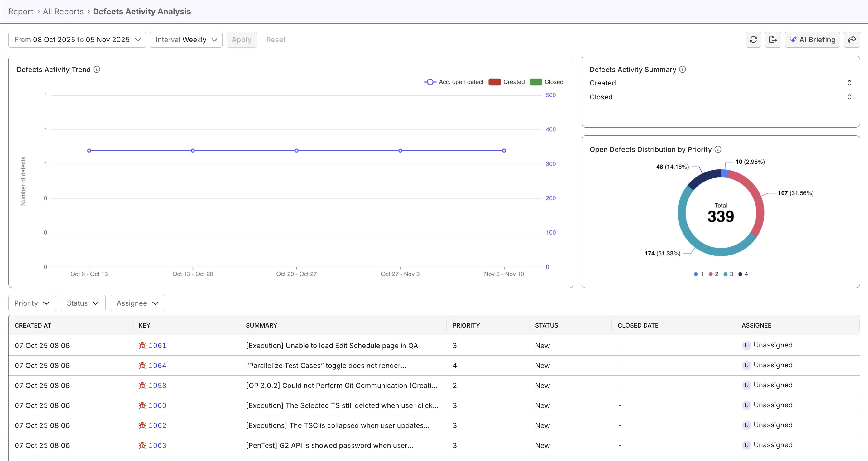Screen dimensions: 868x461
Task: View info for Open Defects Distribution by Priority
Action: pyautogui.click(x=718, y=149)
